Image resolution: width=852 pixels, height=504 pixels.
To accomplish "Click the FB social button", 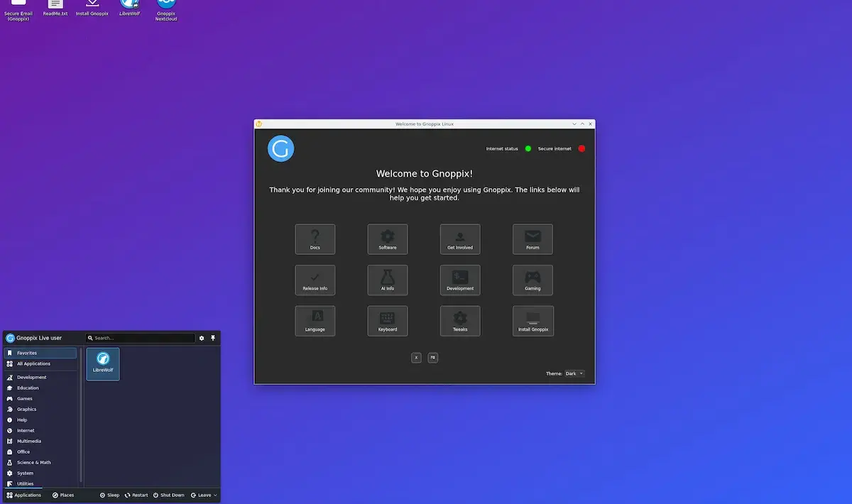I will 433,358.
